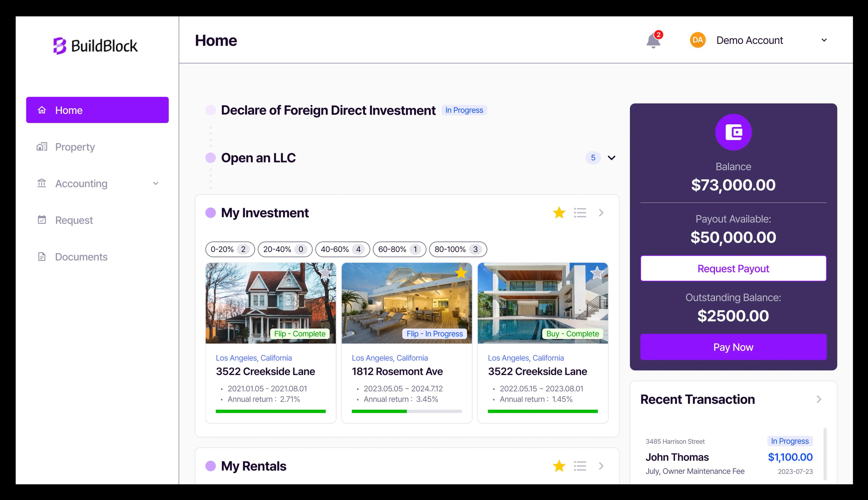Click the 3485 Harrison Street address
This screenshot has height=500, width=868.
(675, 441)
